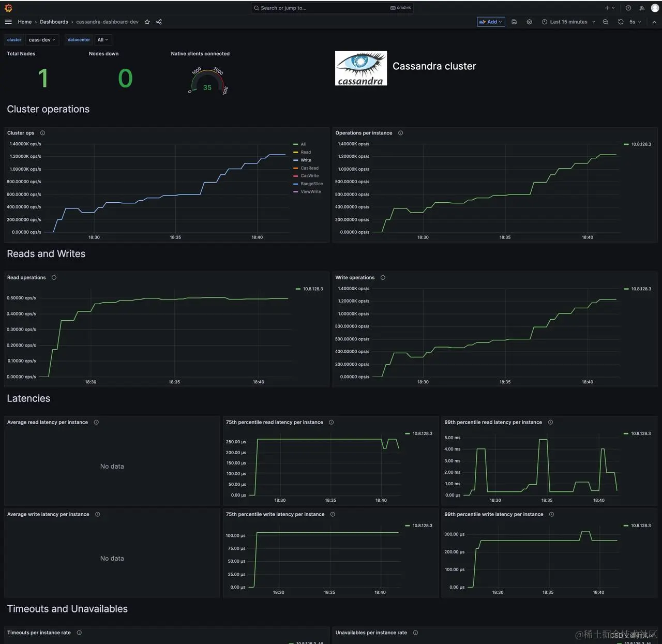Collapse the Reads and Writes row

coord(46,254)
